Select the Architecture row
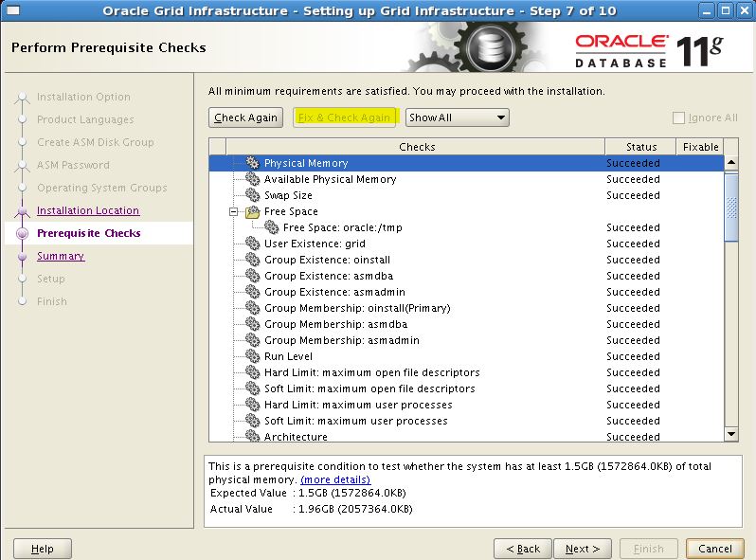This screenshot has height=560, width=756. click(x=466, y=436)
